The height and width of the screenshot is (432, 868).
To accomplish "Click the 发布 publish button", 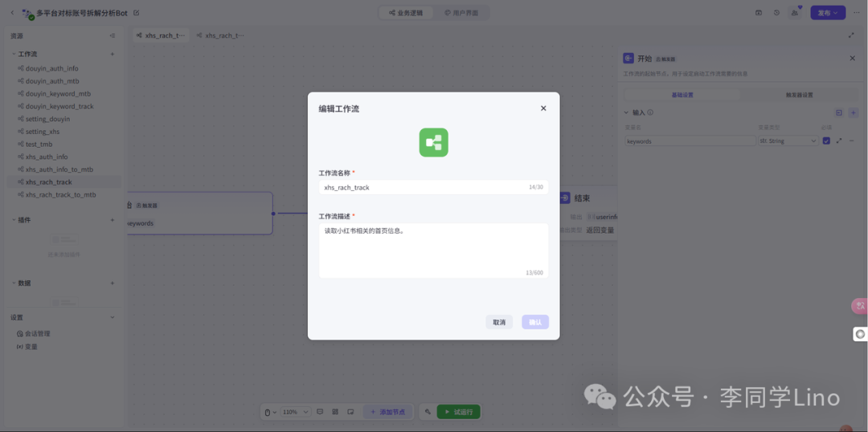I will coord(828,13).
